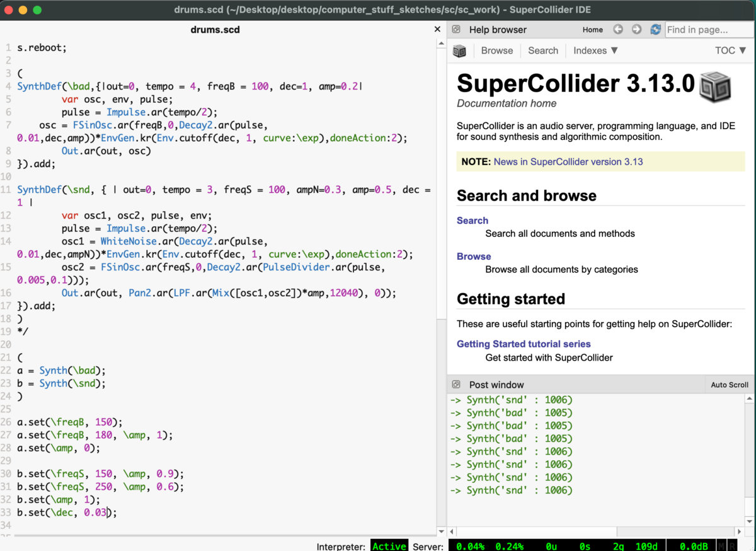Click line b.set(\freqS, 250, \amp, 0.6);
This screenshot has width=756, height=551.
click(x=100, y=487)
